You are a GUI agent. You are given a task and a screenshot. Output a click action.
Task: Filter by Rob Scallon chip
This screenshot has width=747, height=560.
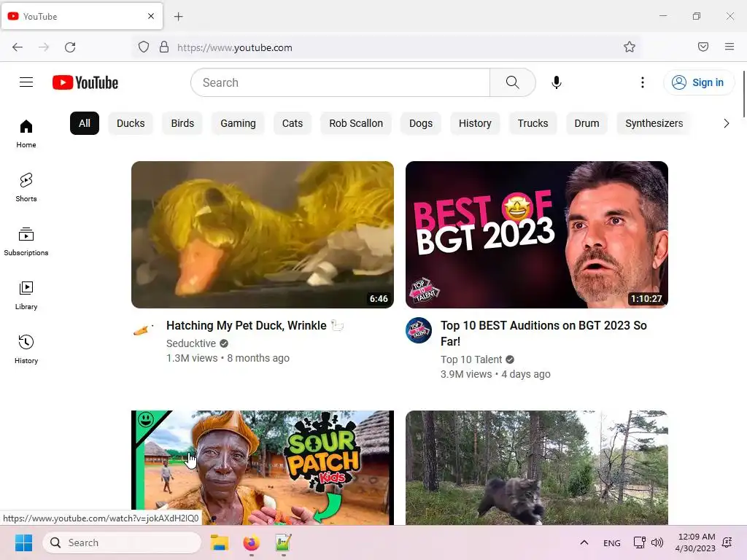pos(356,123)
